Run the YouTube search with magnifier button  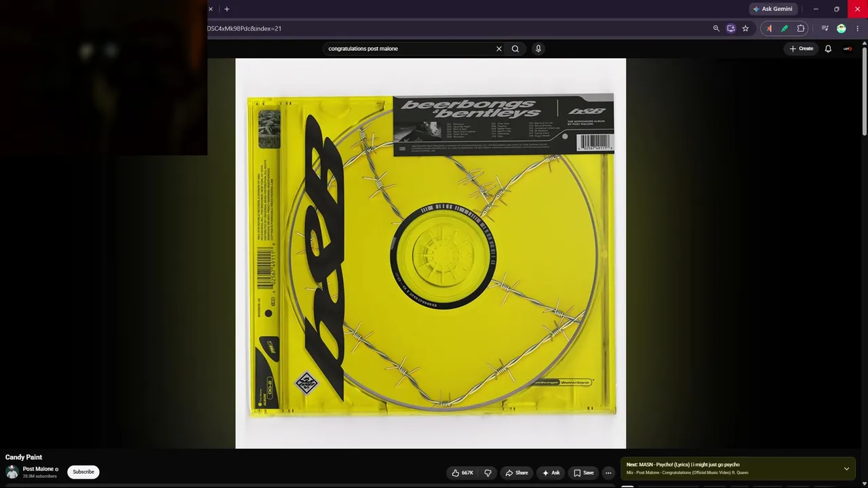tap(515, 49)
